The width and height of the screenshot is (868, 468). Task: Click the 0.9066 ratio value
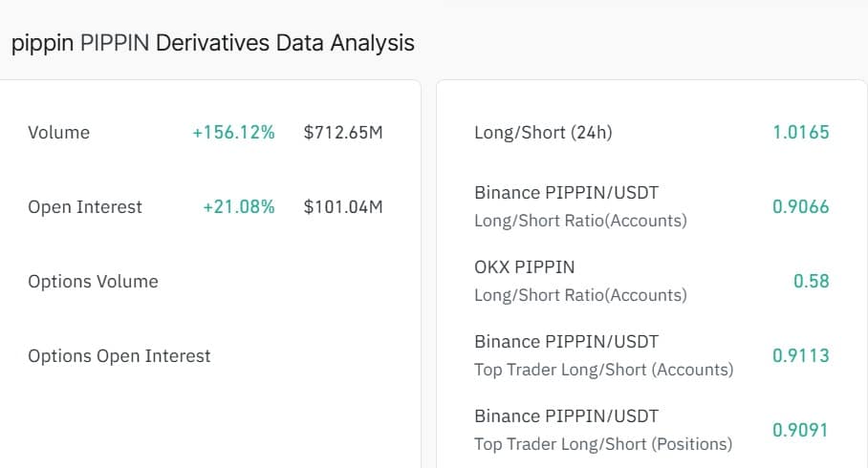click(x=801, y=207)
